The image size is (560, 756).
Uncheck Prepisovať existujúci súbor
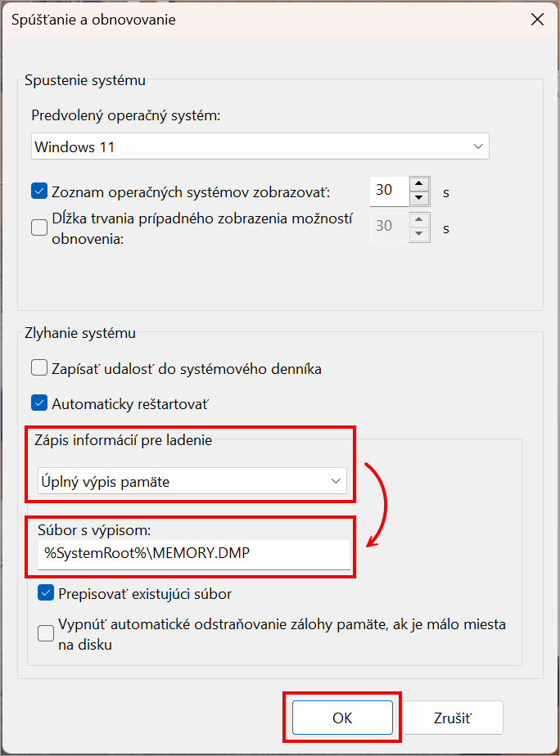click(46, 593)
